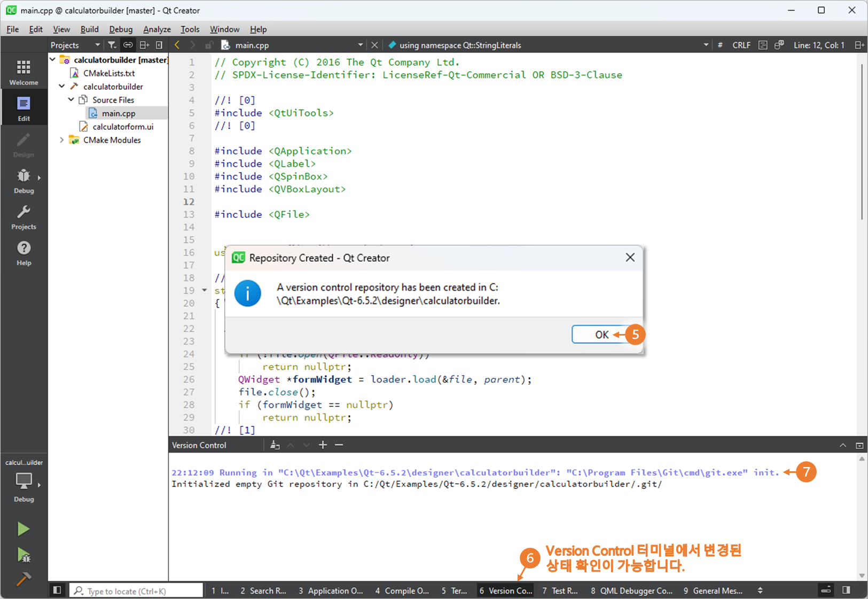This screenshot has width=868, height=599.
Task: Synchronize Projects tree with editor
Action: (128, 45)
